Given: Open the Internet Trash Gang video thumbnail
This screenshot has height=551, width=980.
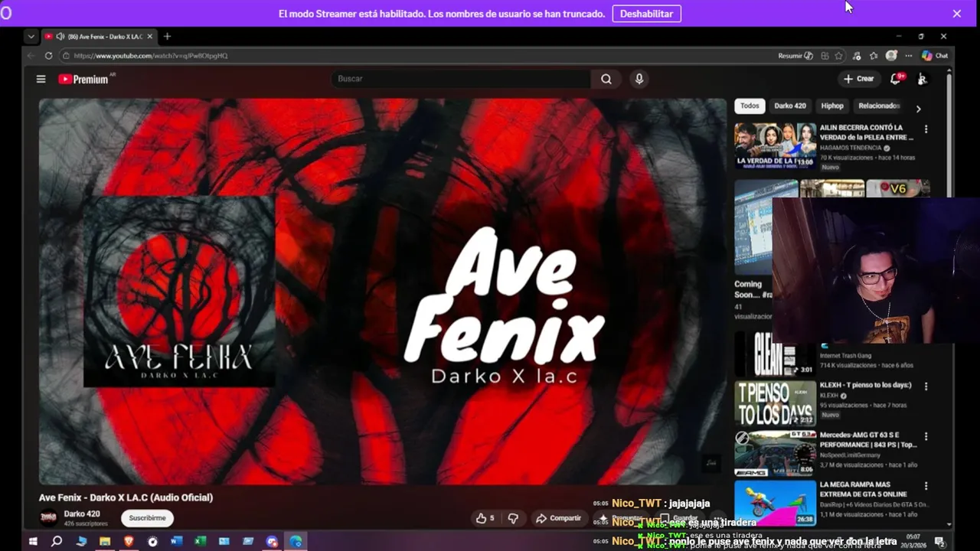Looking at the screenshot, I should pos(775,354).
